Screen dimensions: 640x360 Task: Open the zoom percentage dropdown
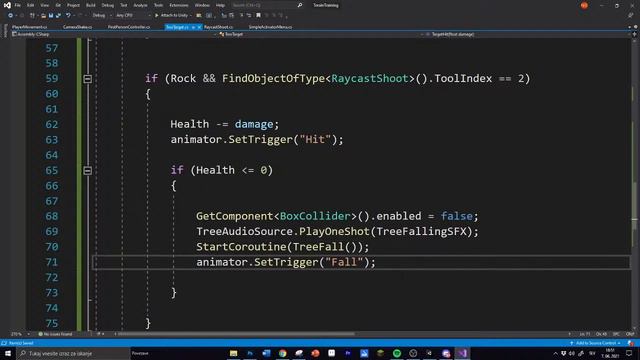coord(20,334)
